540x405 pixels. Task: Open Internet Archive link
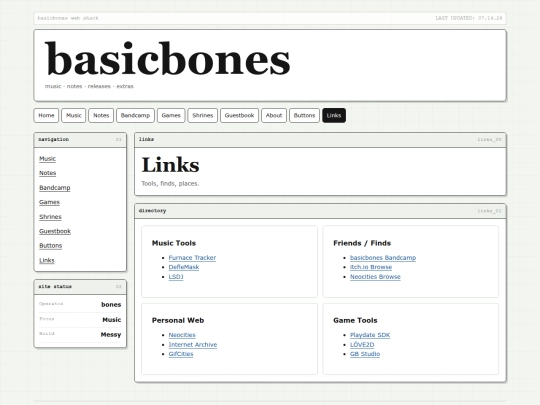(x=193, y=344)
